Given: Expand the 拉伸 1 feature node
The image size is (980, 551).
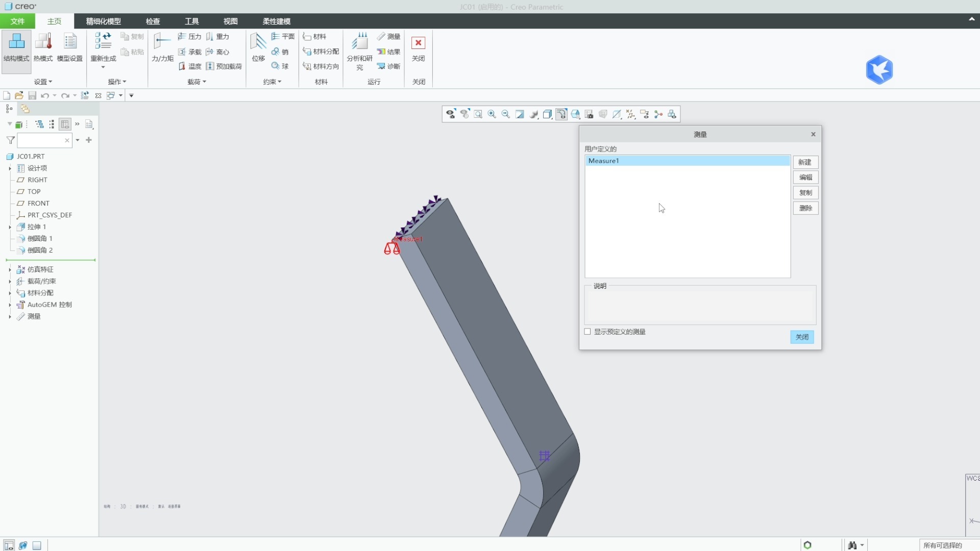Looking at the screenshot, I should [10, 227].
